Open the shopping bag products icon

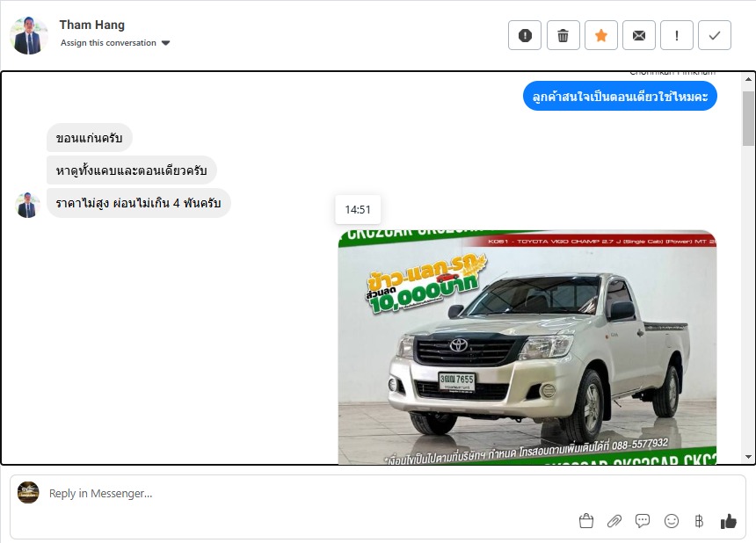[x=585, y=521]
